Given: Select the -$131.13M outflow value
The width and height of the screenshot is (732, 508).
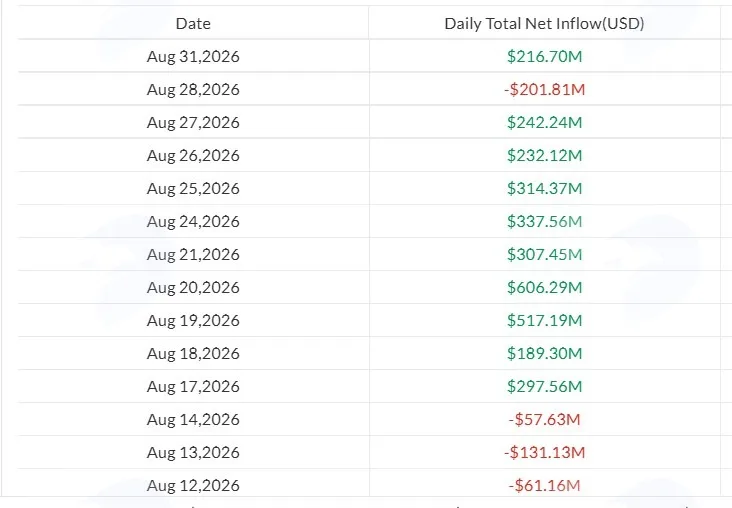Looking at the screenshot, I should pos(544,452).
